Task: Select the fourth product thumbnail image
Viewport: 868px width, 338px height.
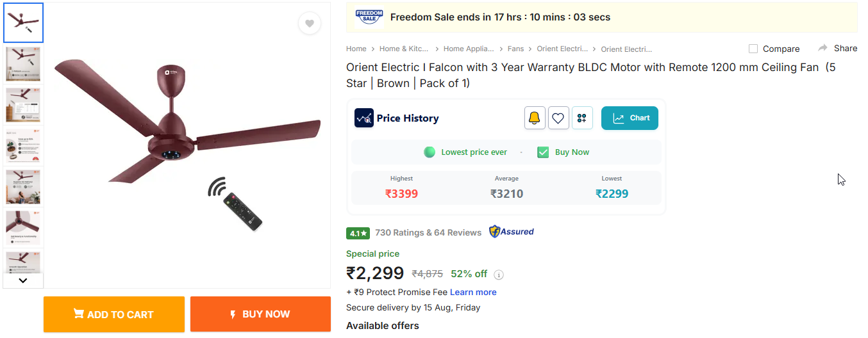Action: point(24,145)
